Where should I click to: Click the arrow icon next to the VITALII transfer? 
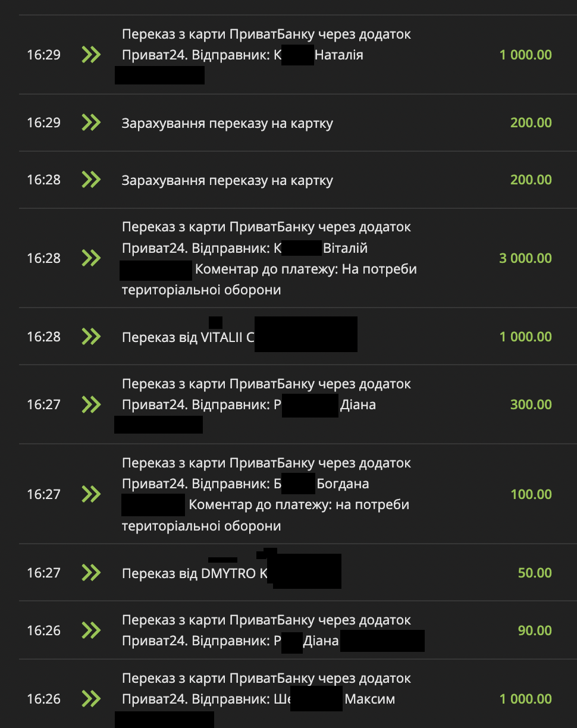point(91,337)
